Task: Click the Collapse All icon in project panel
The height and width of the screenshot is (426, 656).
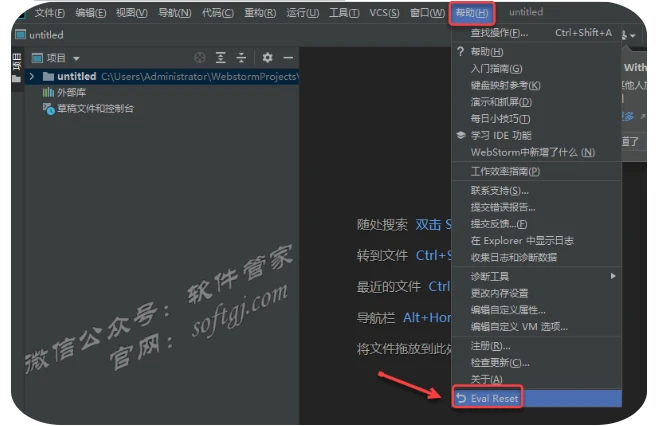Action: coord(242,58)
